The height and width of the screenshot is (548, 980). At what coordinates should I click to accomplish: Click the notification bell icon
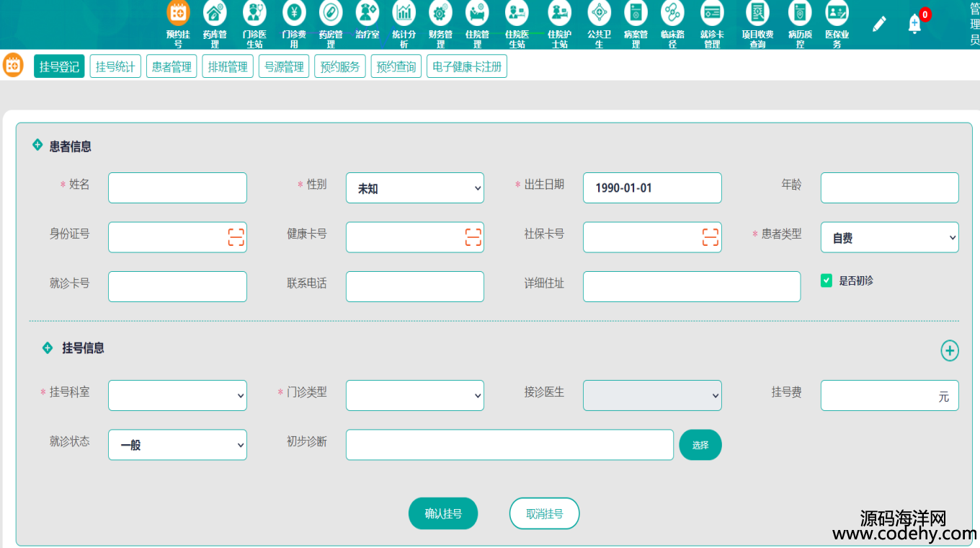coord(914,24)
